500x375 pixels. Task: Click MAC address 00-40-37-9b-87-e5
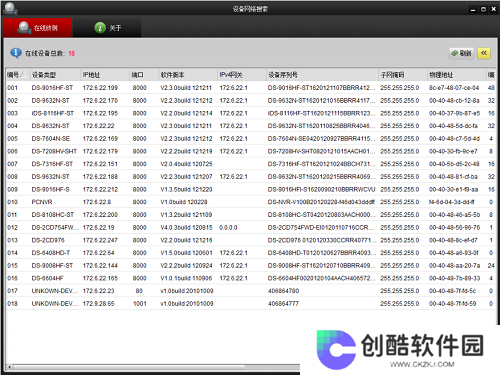[x=454, y=113]
